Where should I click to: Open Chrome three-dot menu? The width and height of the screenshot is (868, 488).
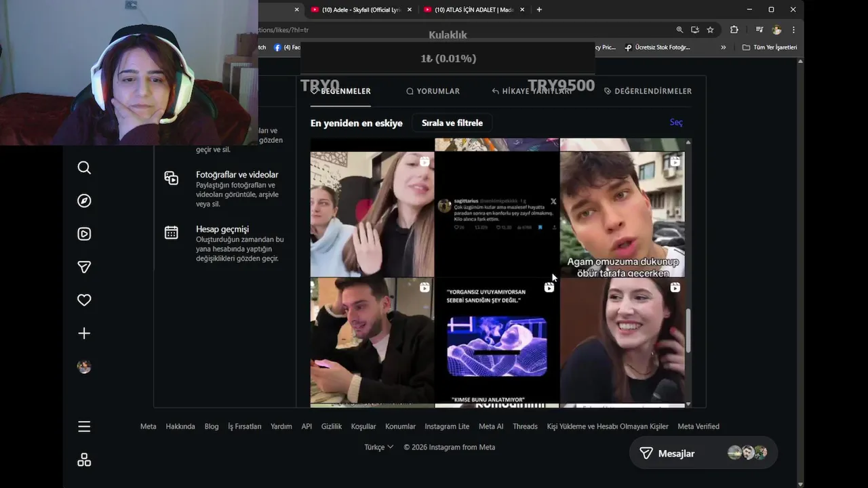793,30
